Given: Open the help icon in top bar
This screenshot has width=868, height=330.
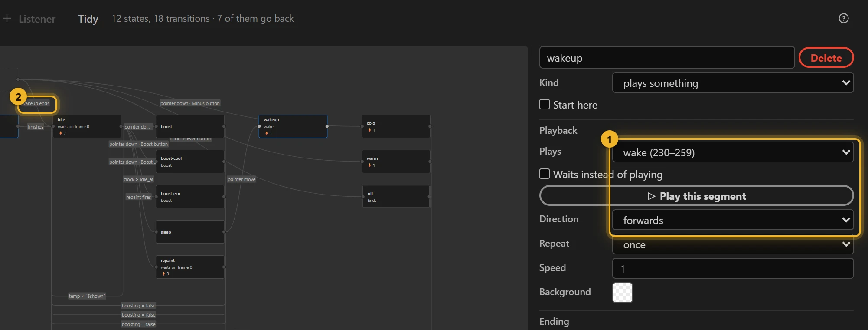Looking at the screenshot, I should tap(843, 18).
